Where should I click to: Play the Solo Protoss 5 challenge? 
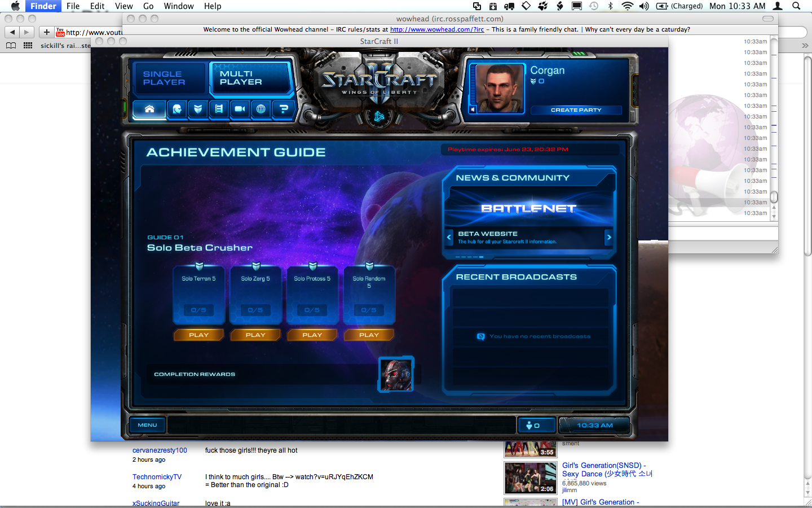pos(312,335)
